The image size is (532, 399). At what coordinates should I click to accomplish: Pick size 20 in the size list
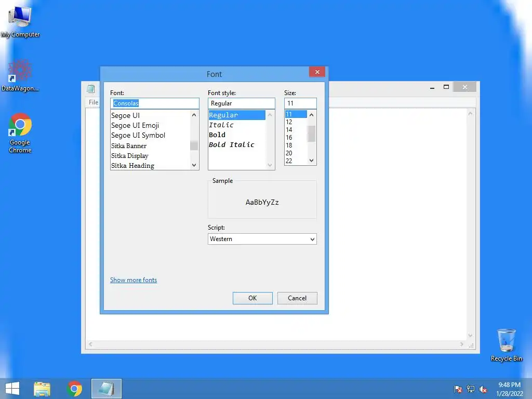coord(296,153)
